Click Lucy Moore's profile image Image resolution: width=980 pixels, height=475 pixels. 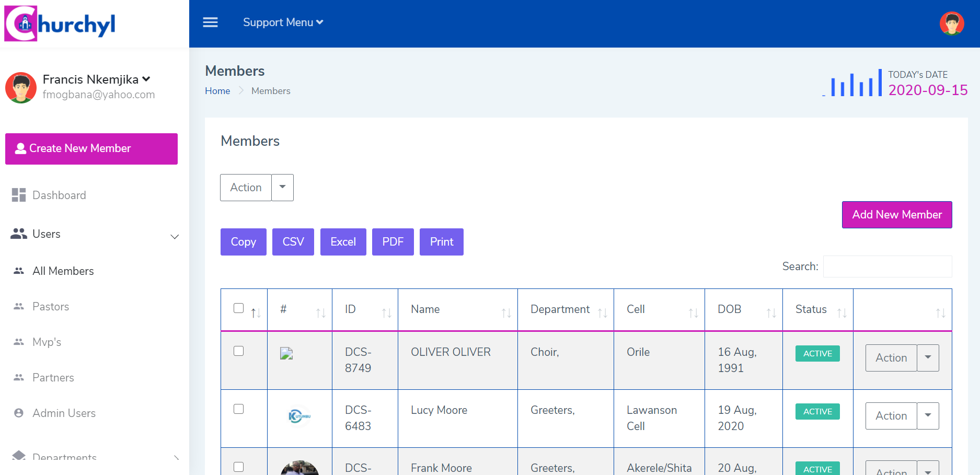coord(299,416)
